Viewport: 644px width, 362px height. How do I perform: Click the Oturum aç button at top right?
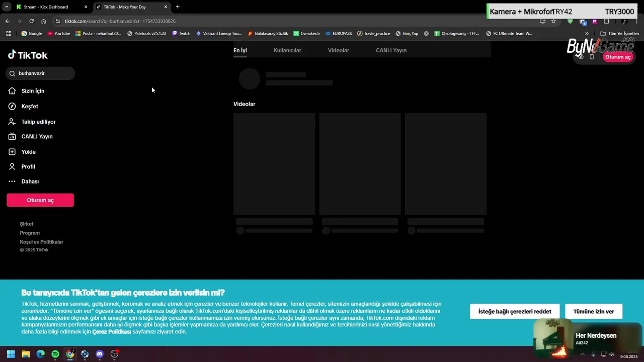[617, 57]
